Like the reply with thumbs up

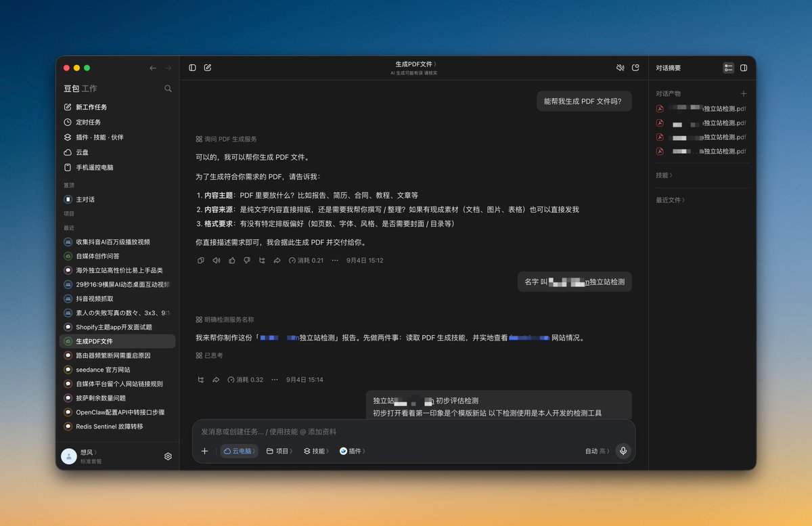231,260
